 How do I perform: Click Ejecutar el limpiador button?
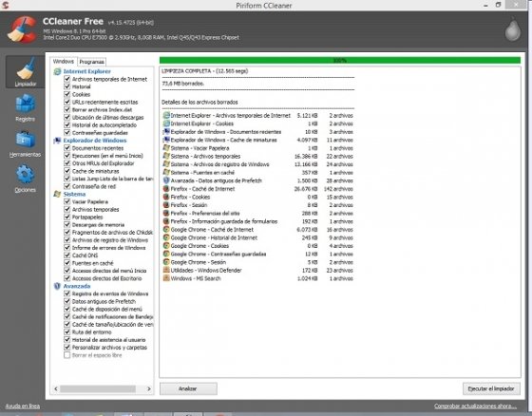pos(491,388)
